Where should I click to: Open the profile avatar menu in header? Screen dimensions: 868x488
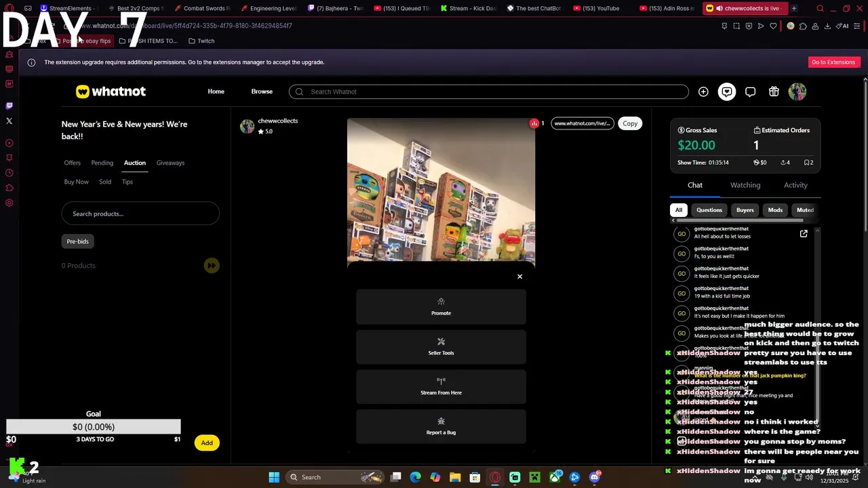pos(797,91)
